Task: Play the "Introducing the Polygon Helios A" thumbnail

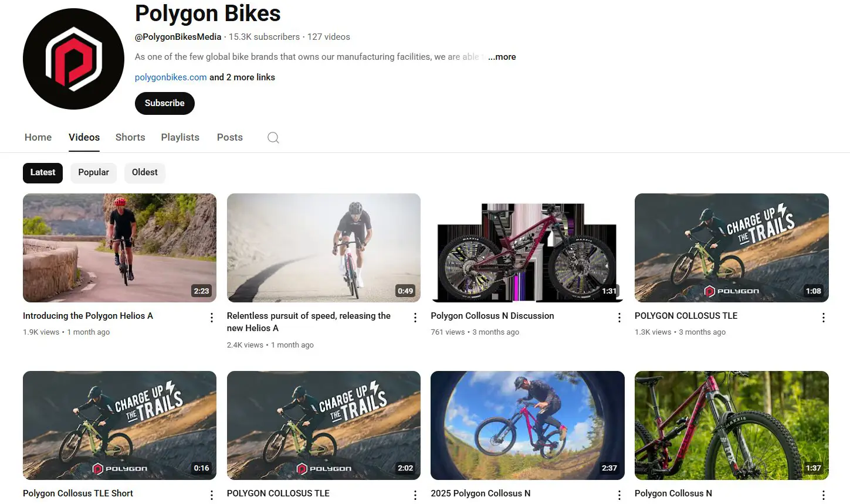Action: (119, 247)
